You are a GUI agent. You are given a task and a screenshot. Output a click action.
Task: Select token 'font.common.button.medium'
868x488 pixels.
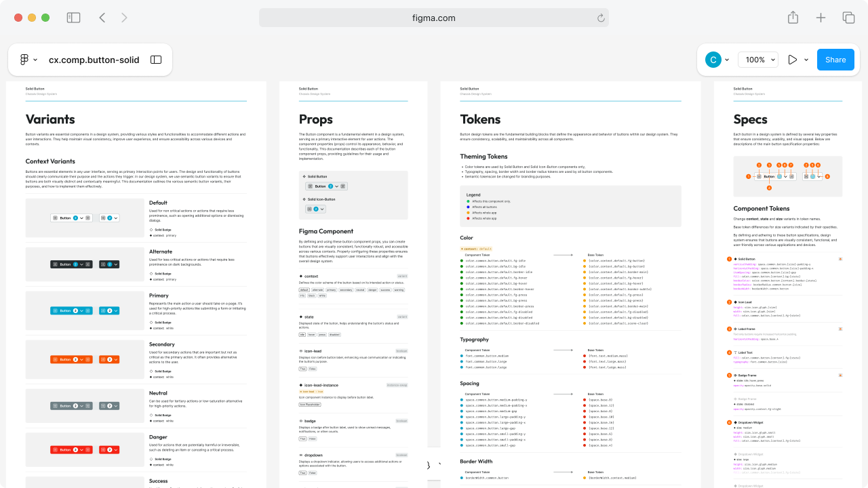coord(487,356)
